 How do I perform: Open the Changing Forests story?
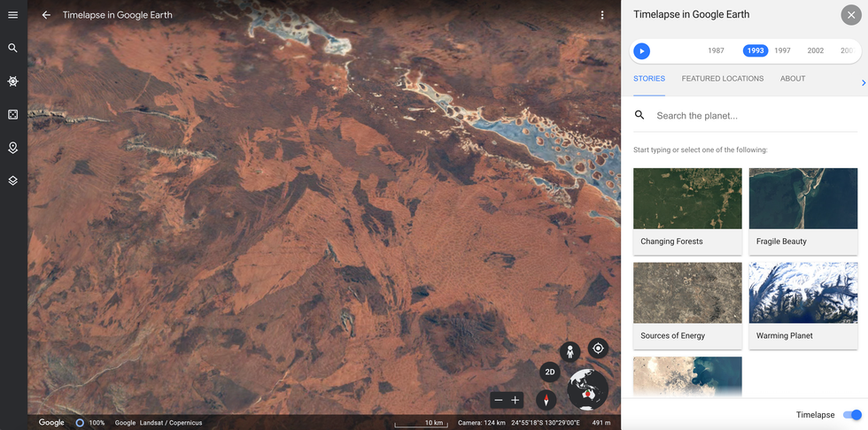point(687,211)
